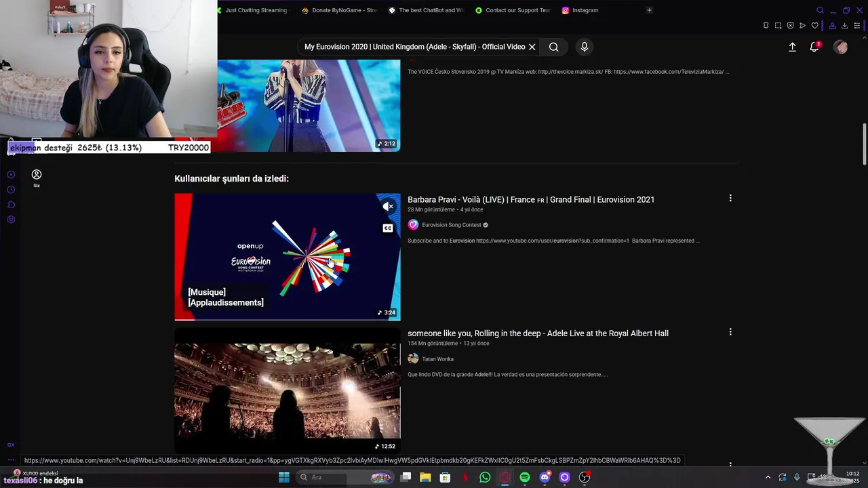The width and height of the screenshot is (868, 488).
Task: Click 'Kullanıcılar şunları da izledi:' heading
Action: (x=231, y=178)
